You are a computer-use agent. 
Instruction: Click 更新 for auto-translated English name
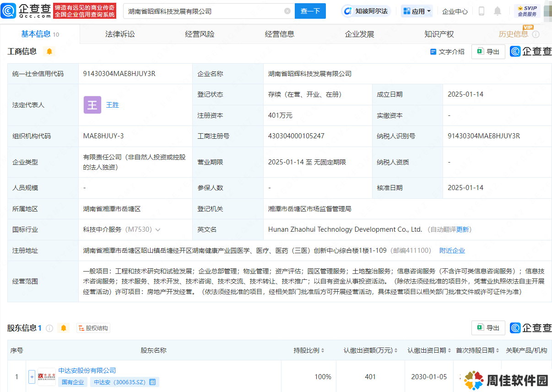point(463,229)
